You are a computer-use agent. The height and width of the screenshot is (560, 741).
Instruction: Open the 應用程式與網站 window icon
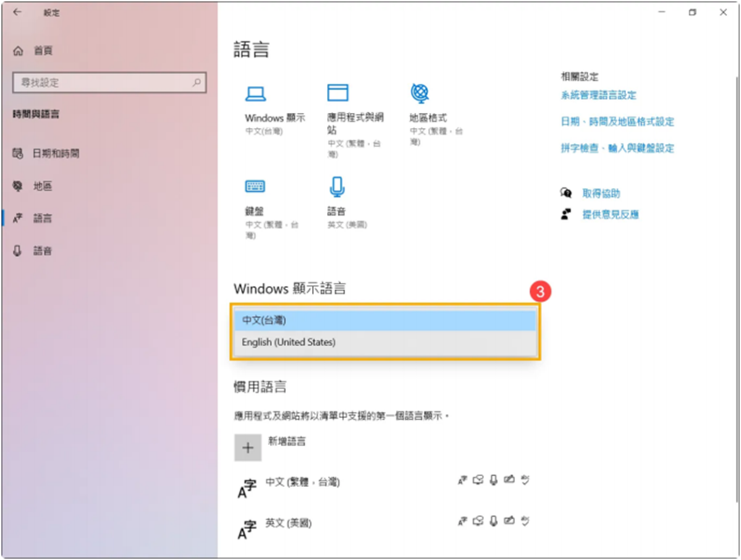337,93
